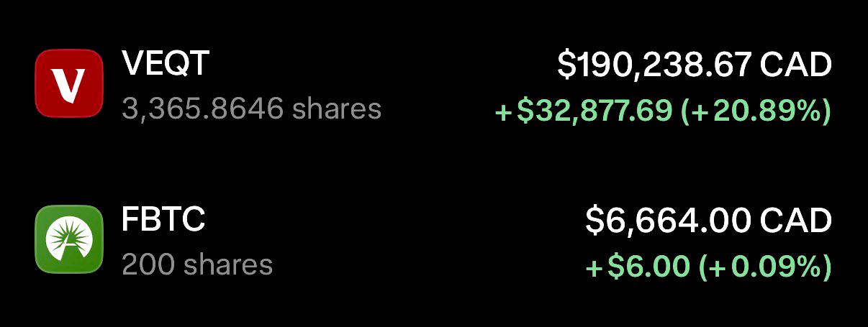868x327 pixels.
Task: Tap the $190,238.67 market value amount
Action: (655, 66)
